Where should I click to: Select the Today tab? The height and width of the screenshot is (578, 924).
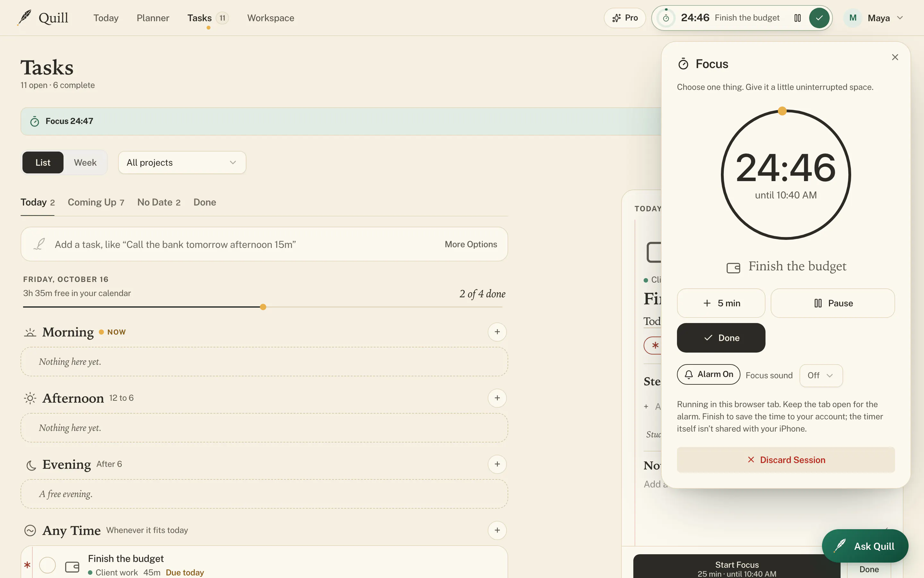pos(38,202)
